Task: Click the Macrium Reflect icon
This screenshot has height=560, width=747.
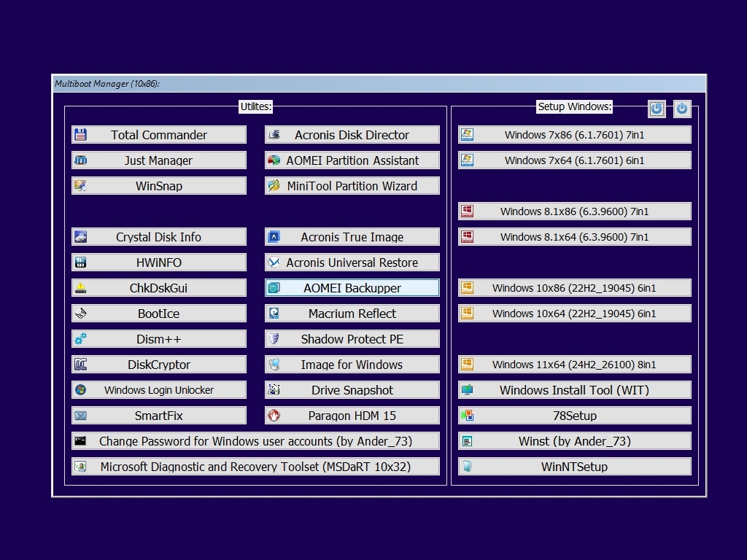Action: coord(274,314)
